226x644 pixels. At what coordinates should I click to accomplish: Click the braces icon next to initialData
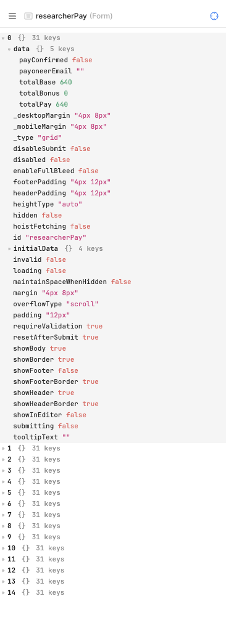69,248
